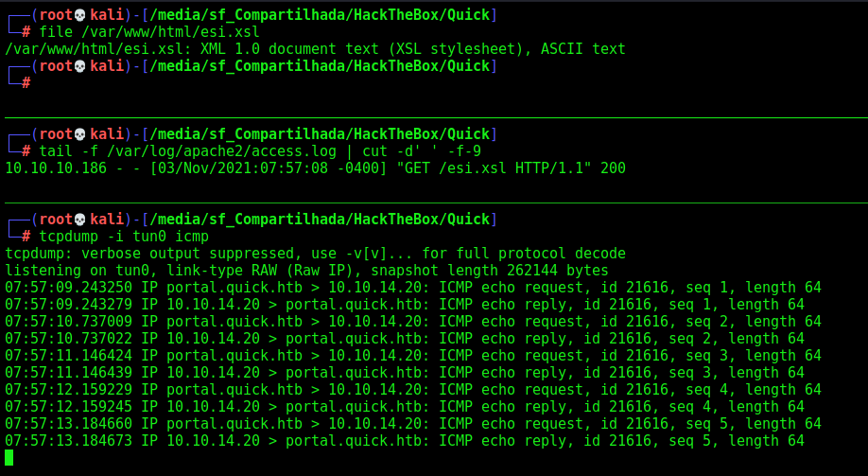868x476 pixels.
Task: Click the 'tcpdump -i tun0 icmp' command
Action: pyautogui.click(x=124, y=237)
